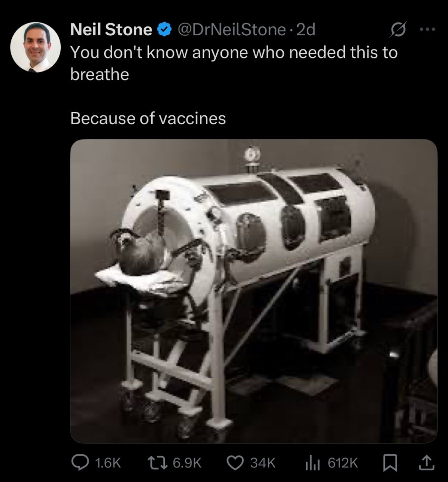Click the 2d post timestamp

[x=306, y=30]
